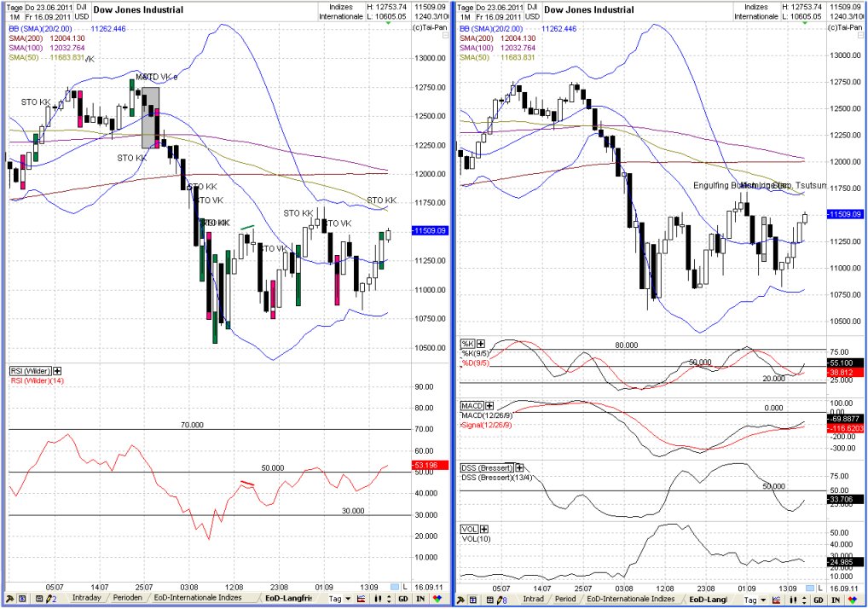Click the MACD indicator button
The width and height of the screenshot is (868, 609).
[x=472, y=405]
